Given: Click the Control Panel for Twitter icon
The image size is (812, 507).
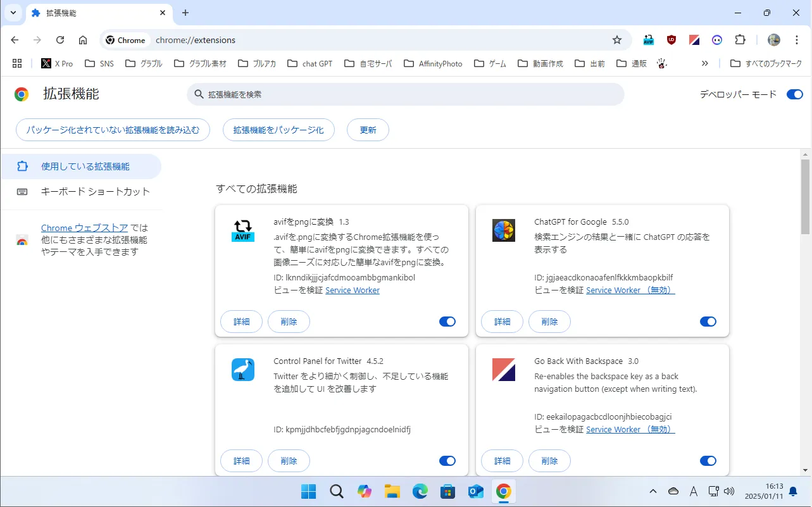Looking at the screenshot, I should [243, 370].
